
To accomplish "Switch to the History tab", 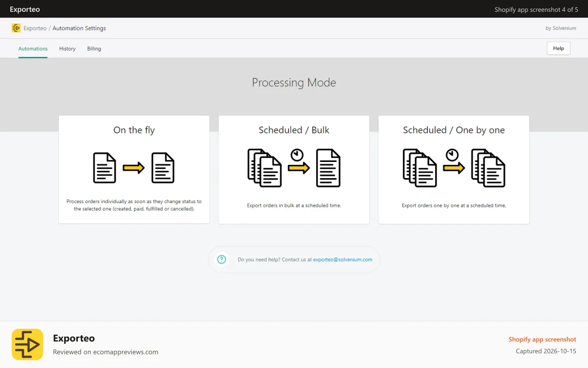I will (67, 49).
